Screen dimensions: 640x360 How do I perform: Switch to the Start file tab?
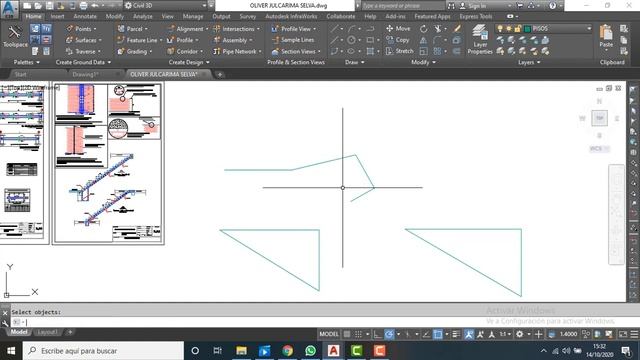[20, 74]
